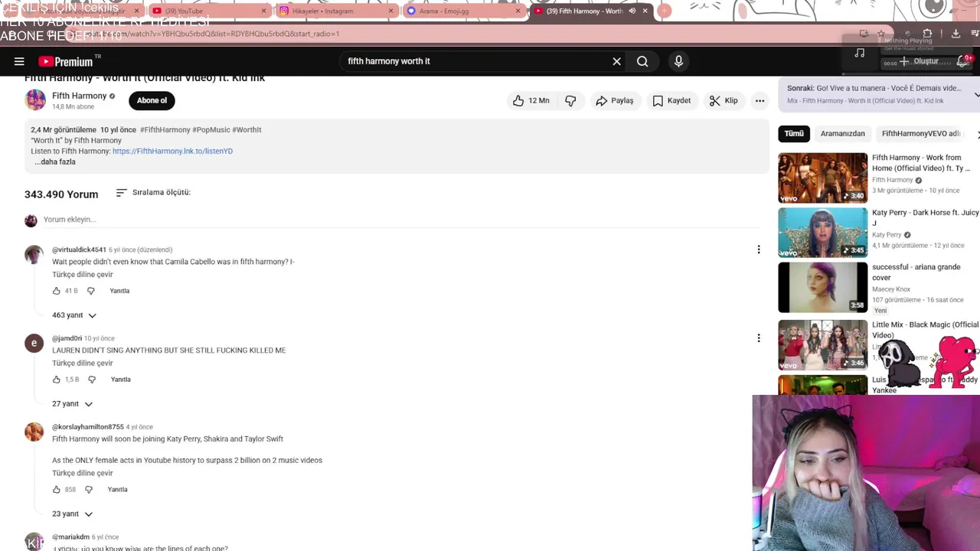Open the media control music note icon
This screenshot has width=980, height=551.
860,53
